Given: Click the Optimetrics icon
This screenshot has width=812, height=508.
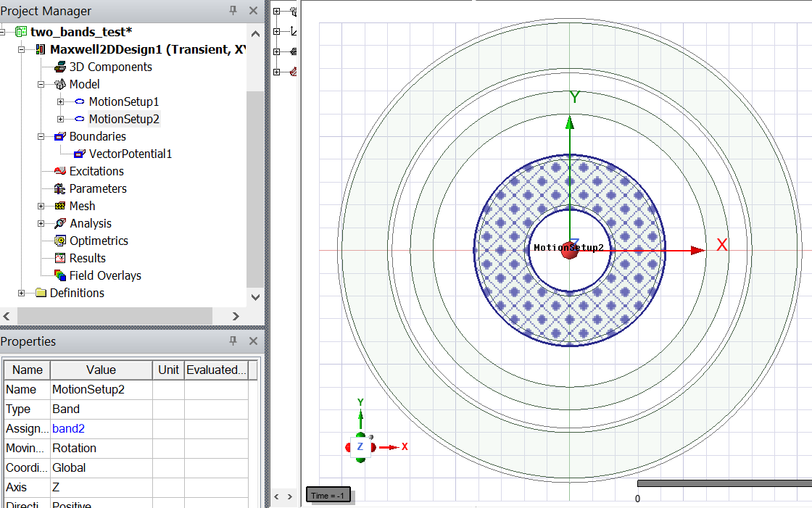Looking at the screenshot, I should [x=60, y=241].
